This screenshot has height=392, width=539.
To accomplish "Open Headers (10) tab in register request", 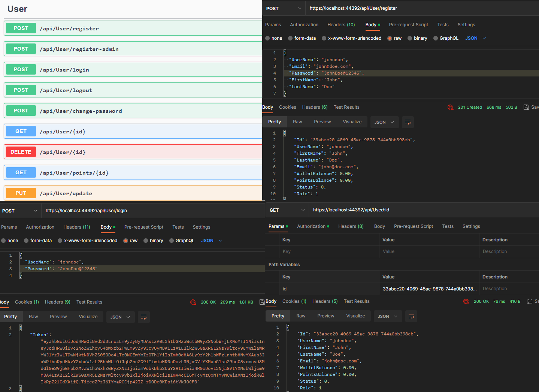I will (x=341, y=25).
